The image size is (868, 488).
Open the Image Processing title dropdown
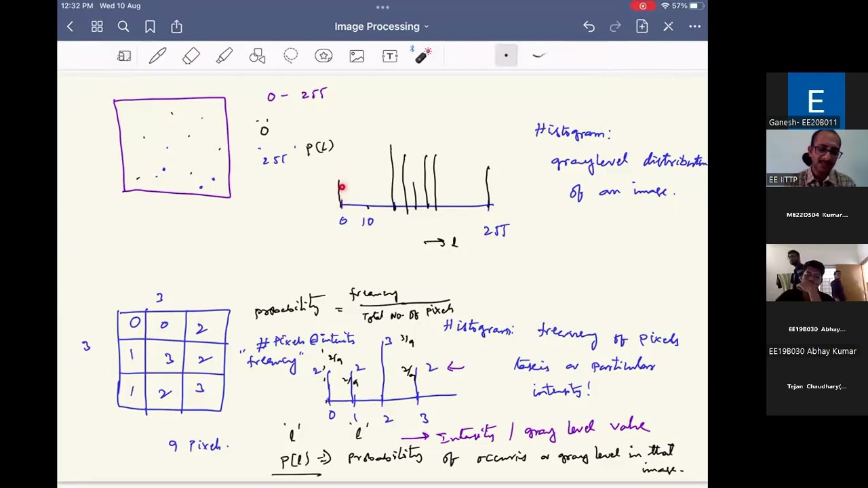click(x=381, y=26)
